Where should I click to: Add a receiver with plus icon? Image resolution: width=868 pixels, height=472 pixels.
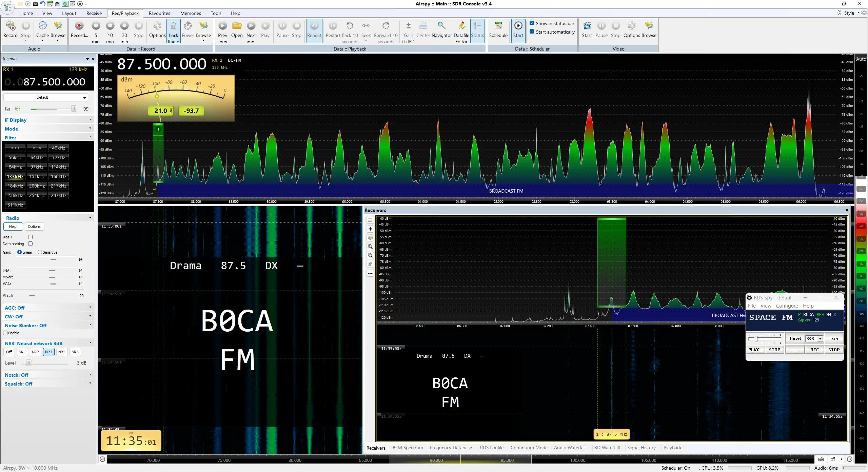[x=370, y=229]
